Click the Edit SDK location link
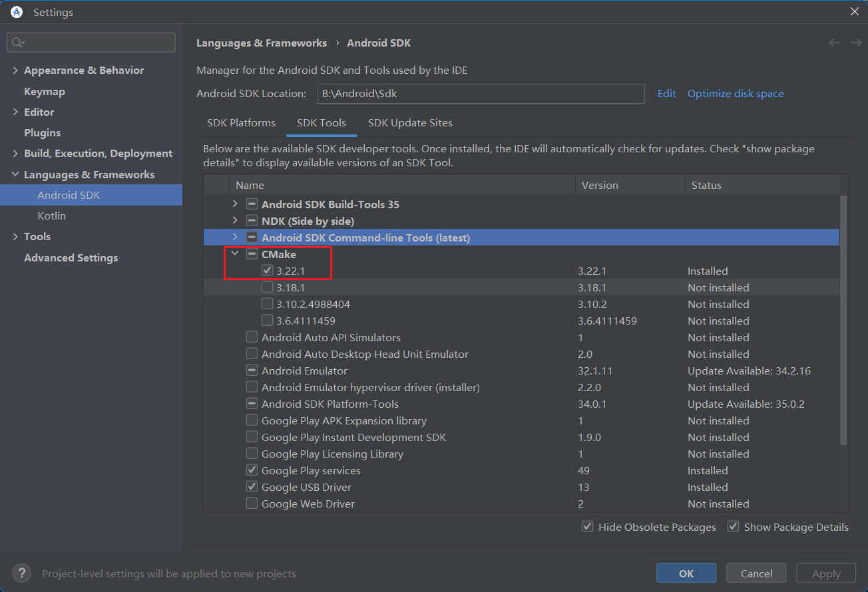The width and height of the screenshot is (868, 592). point(667,94)
